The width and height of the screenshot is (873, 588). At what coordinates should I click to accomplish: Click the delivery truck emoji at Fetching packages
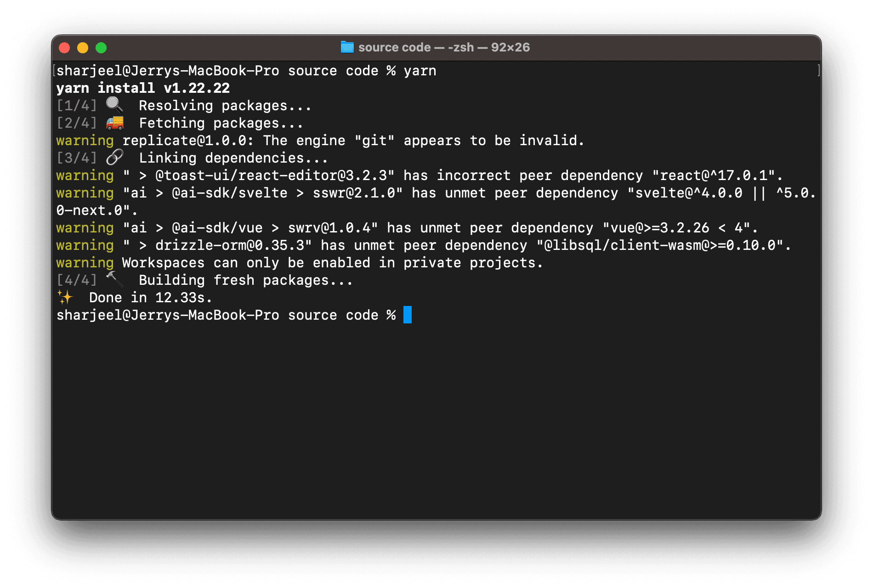coord(115,123)
